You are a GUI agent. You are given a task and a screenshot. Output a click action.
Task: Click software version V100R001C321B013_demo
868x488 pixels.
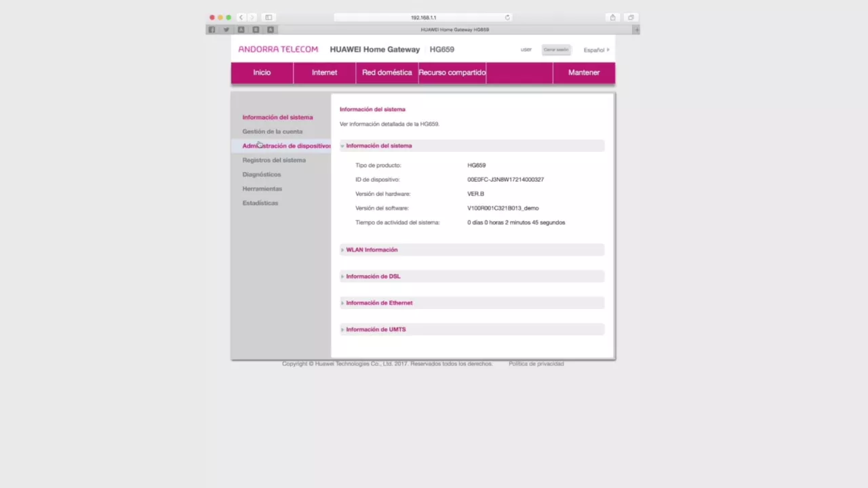coord(502,208)
